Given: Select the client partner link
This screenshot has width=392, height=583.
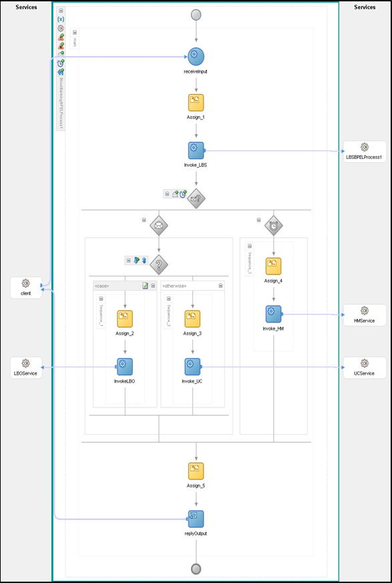Looking at the screenshot, I should (25, 287).
